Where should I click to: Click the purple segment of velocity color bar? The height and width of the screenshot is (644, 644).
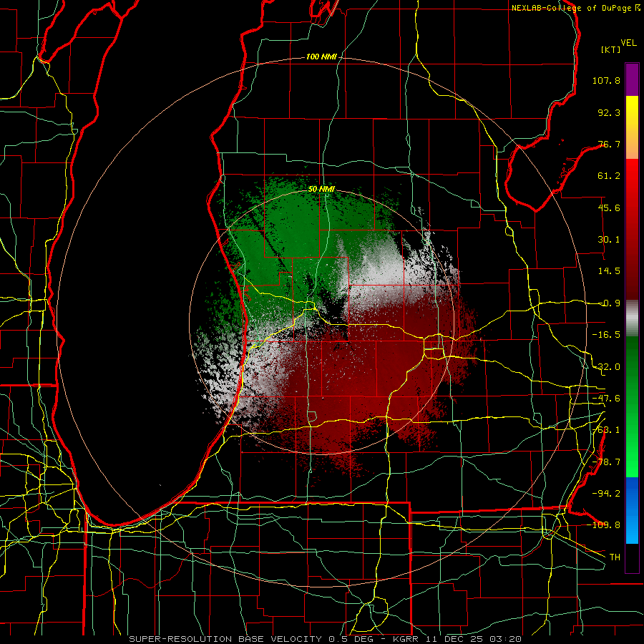[632, 79]
